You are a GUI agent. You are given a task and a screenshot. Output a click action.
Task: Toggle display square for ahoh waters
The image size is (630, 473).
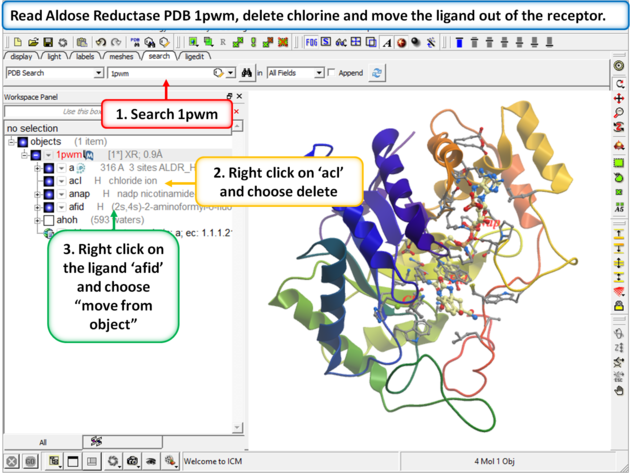click(x=48, y=220)
